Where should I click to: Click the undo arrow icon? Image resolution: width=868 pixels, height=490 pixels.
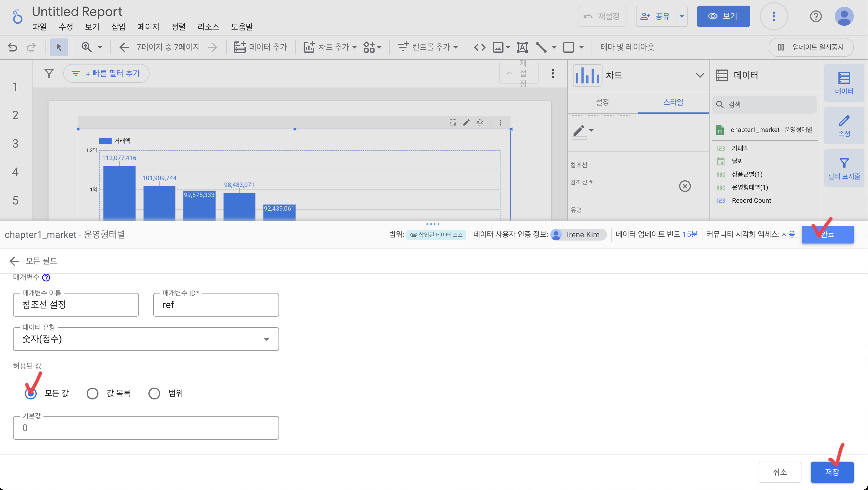[12, 47]
